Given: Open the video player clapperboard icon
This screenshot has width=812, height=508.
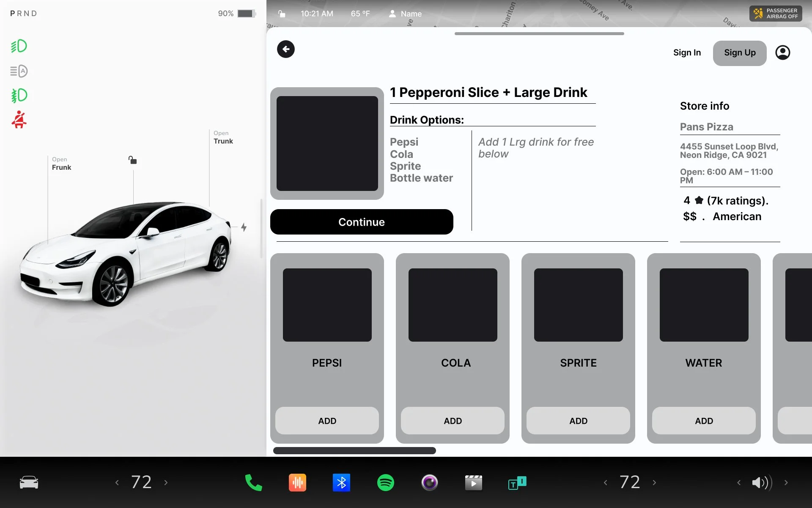Looking at the screenshot, I should pos(473,483).
